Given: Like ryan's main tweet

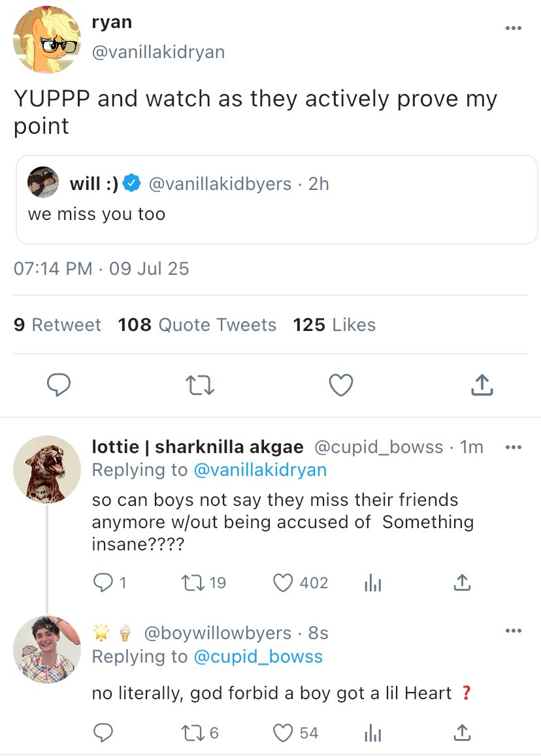Looking at the screenshot, I should pos(340,385).
